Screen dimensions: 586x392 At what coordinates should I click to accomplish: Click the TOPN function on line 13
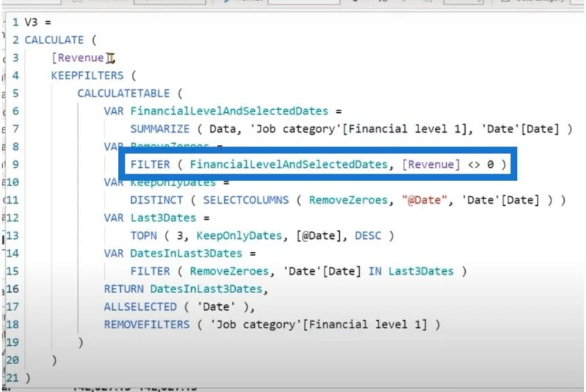click(x=144, y=236)
